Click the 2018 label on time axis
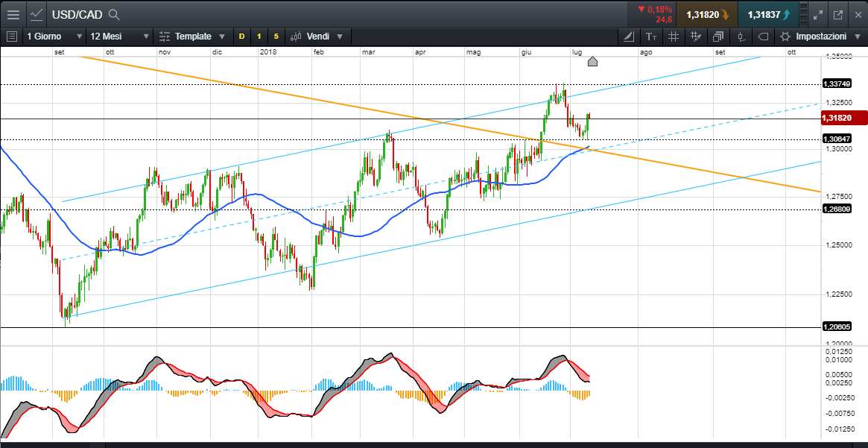Image resolution: width=868 pixels, height=448 pixels. click(268, 52)
